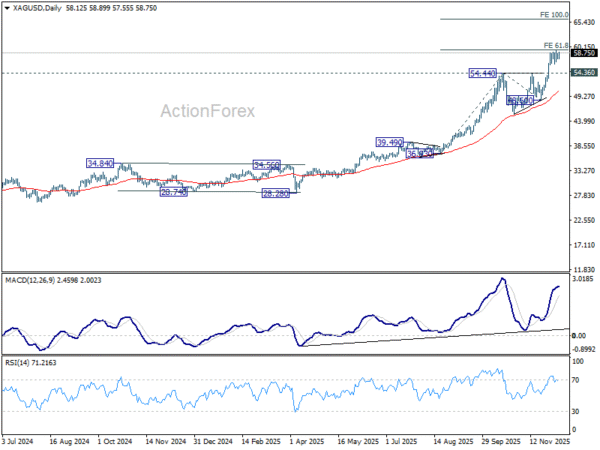
Task: Select the 54.440 price label
Action: [x=483, y=73]
